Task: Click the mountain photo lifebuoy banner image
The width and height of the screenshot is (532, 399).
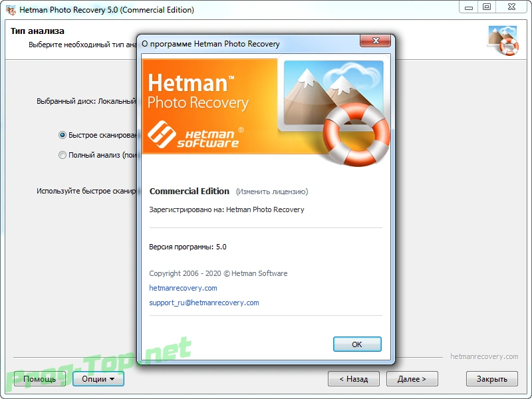Action: pyautogui.click(x=334, y=112)
